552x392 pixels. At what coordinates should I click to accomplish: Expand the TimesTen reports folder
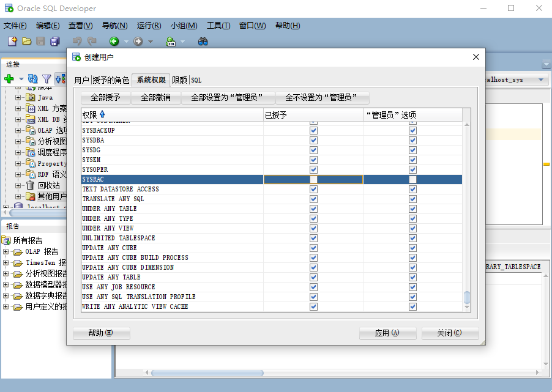point(6,263)
